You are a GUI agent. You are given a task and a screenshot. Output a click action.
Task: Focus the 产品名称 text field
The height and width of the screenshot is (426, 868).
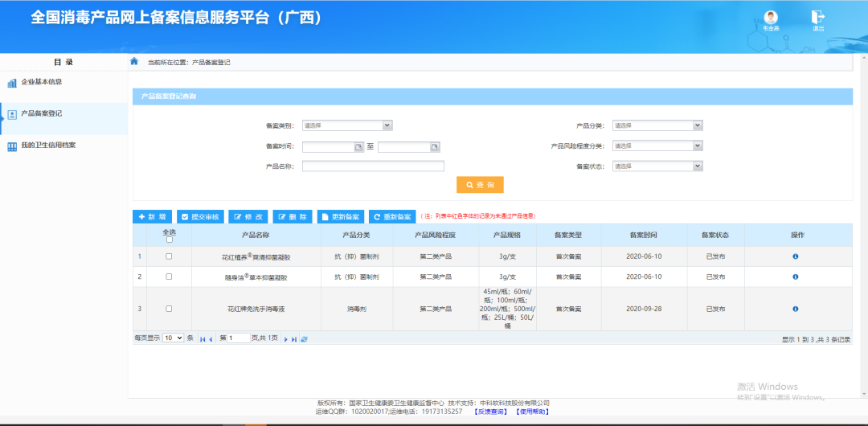pyautogui.click(x=373, y=166)
